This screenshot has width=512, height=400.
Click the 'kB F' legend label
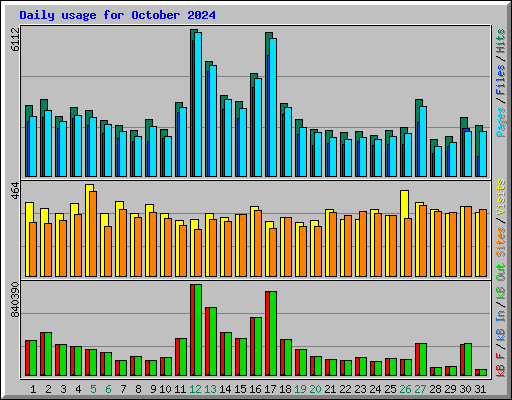coord(501,365)
